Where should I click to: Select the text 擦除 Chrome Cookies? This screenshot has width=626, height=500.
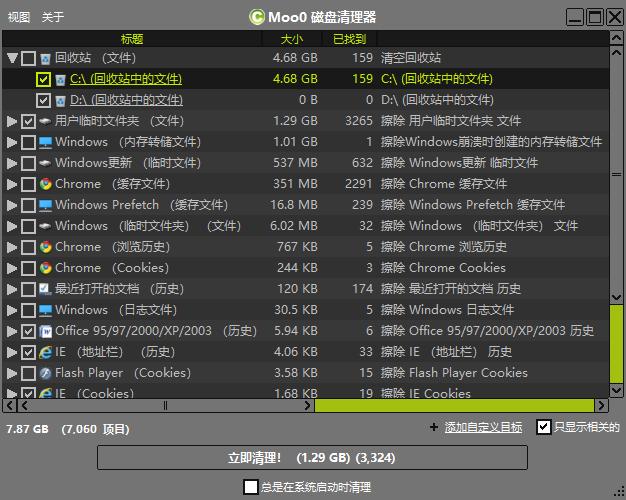[x=443, y=268]
